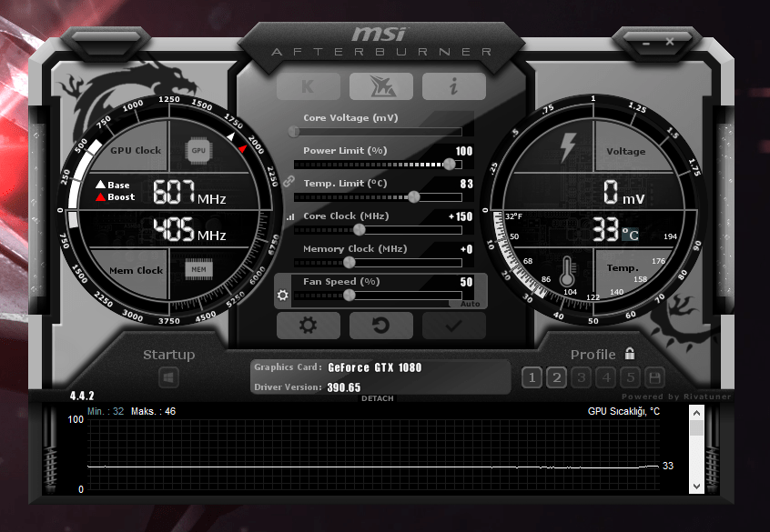Image resolution: width=770 pixels, height=532 pixels.
Task: Click the Temp. Limit value 83
Action: pyautogui.click(x=467, y=184)
